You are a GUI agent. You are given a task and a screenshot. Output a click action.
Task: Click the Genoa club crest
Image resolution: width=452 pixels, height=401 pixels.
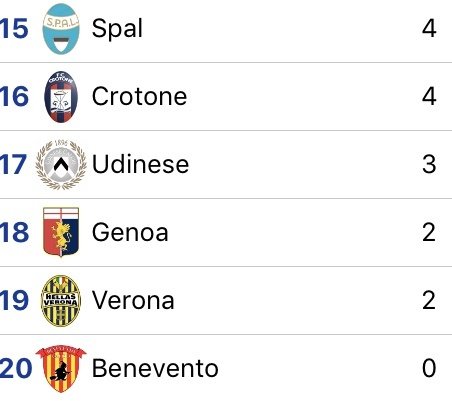[61, 232]
